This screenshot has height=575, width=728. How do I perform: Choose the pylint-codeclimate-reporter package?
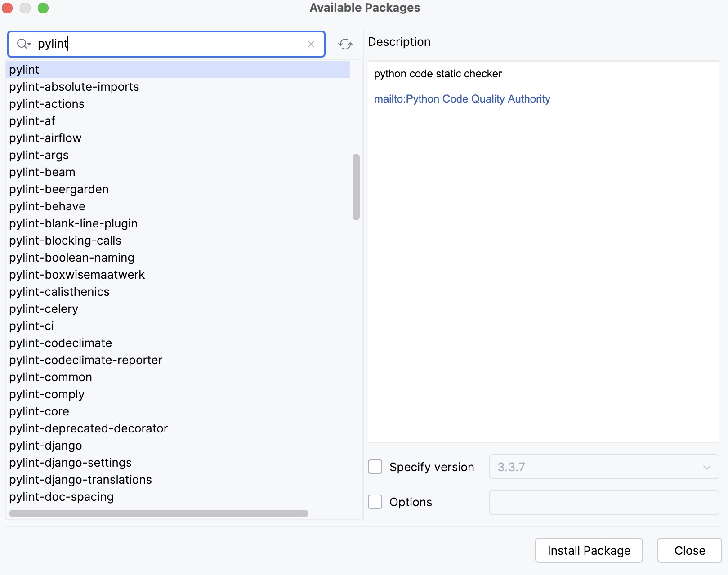coord(86,360)
